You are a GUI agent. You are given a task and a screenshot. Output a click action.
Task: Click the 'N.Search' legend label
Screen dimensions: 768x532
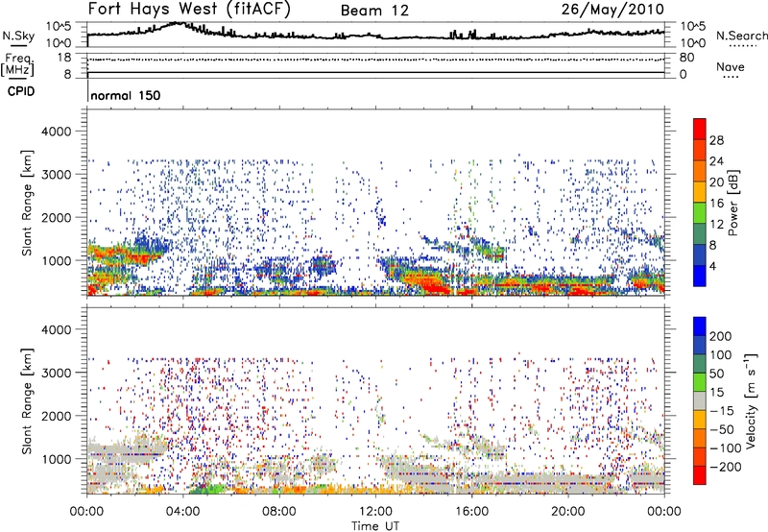click(x=741, y=36)
